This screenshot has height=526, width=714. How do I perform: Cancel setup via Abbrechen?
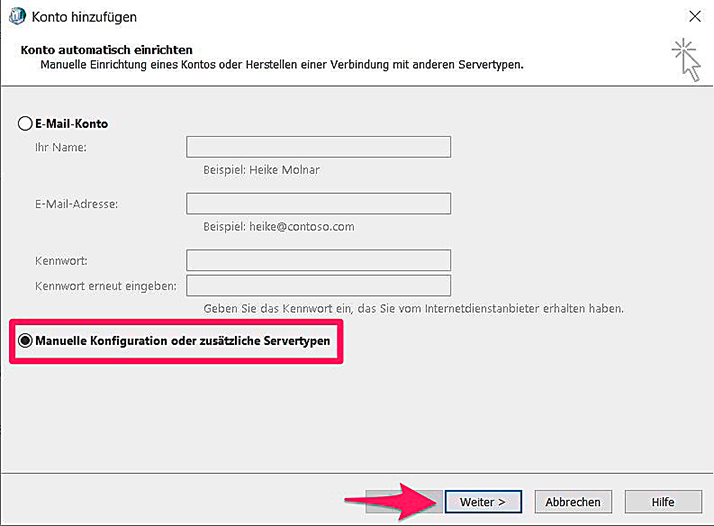573,502
